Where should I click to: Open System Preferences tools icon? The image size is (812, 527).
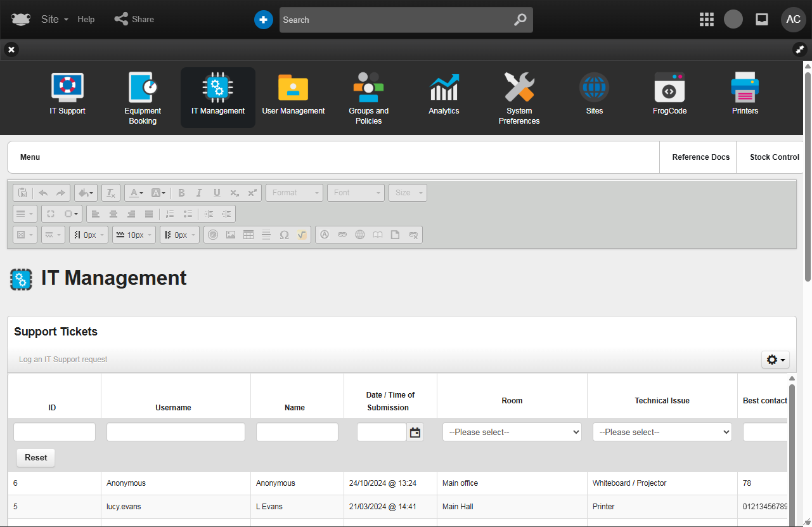click(x=519, y=88)
